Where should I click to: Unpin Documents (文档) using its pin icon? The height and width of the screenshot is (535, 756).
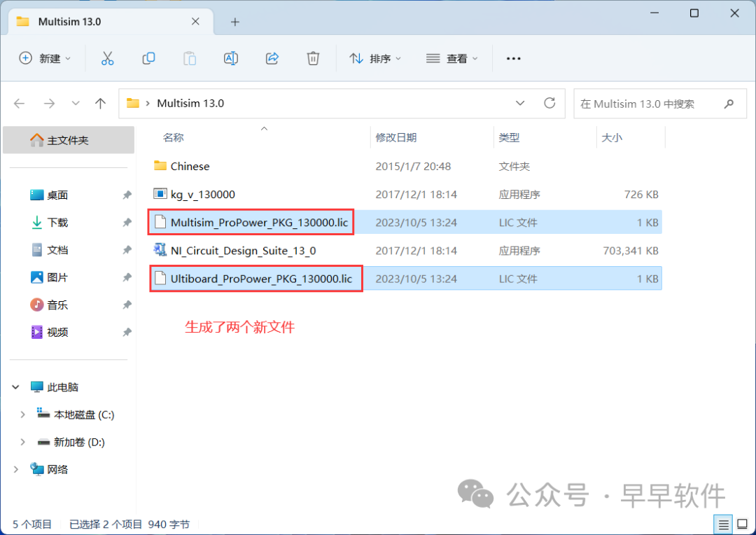[x=127, y=250]
